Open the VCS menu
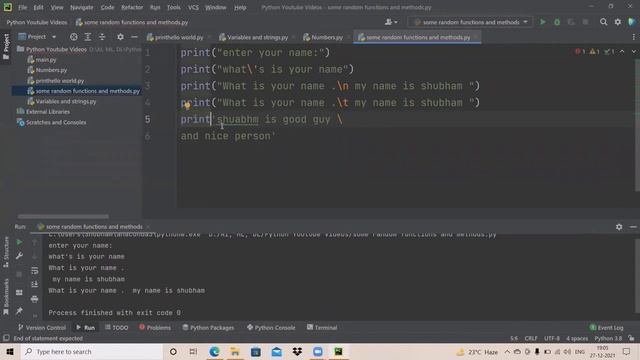This screenshot has height=360, width=640. pyautogui.click(x=193, y=7)
